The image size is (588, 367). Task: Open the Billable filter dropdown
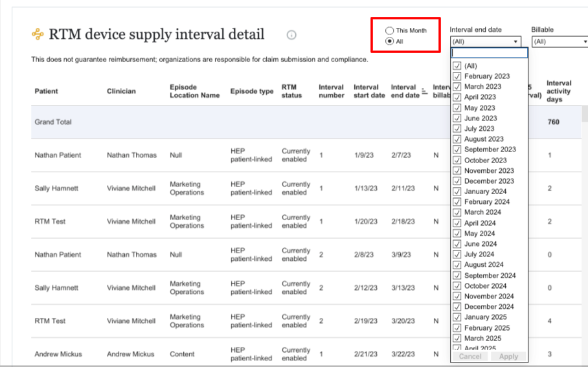point(560,41)
